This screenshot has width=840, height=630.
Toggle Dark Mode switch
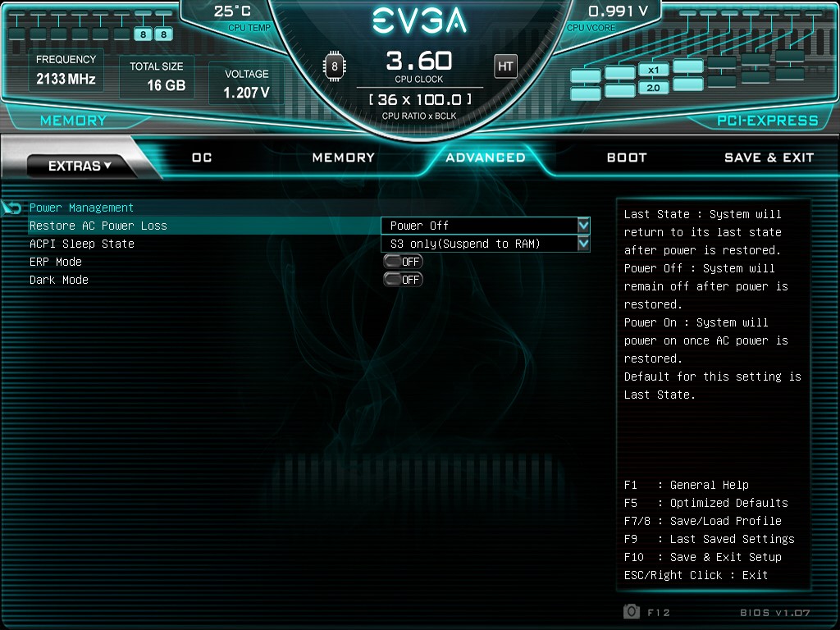tap(404, 280)
